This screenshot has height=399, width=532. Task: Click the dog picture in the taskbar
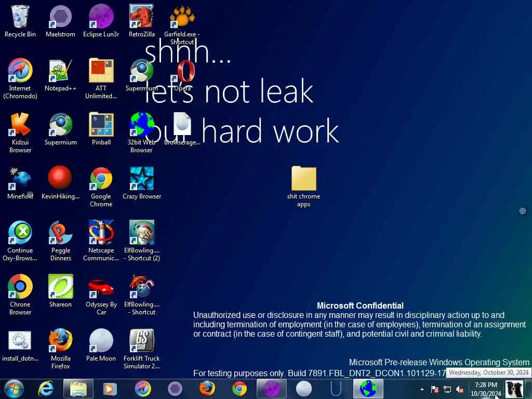515,389
